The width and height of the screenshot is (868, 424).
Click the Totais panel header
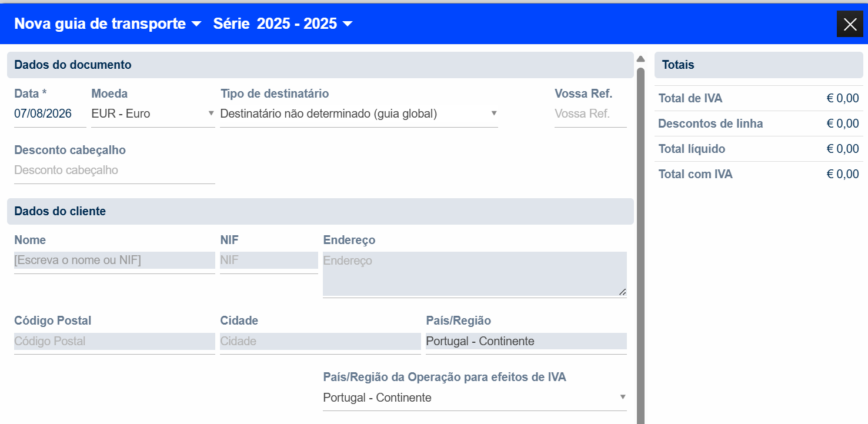click(x=759, y=65)
